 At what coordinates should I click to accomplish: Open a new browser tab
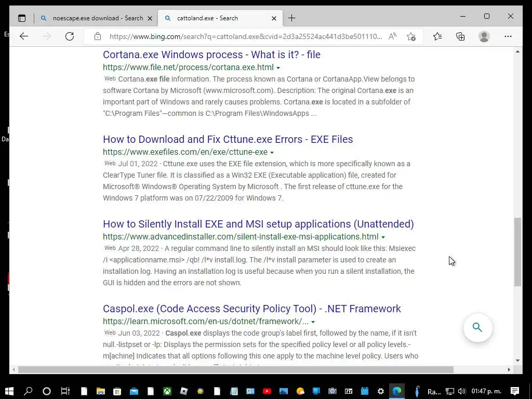[292, 18]
